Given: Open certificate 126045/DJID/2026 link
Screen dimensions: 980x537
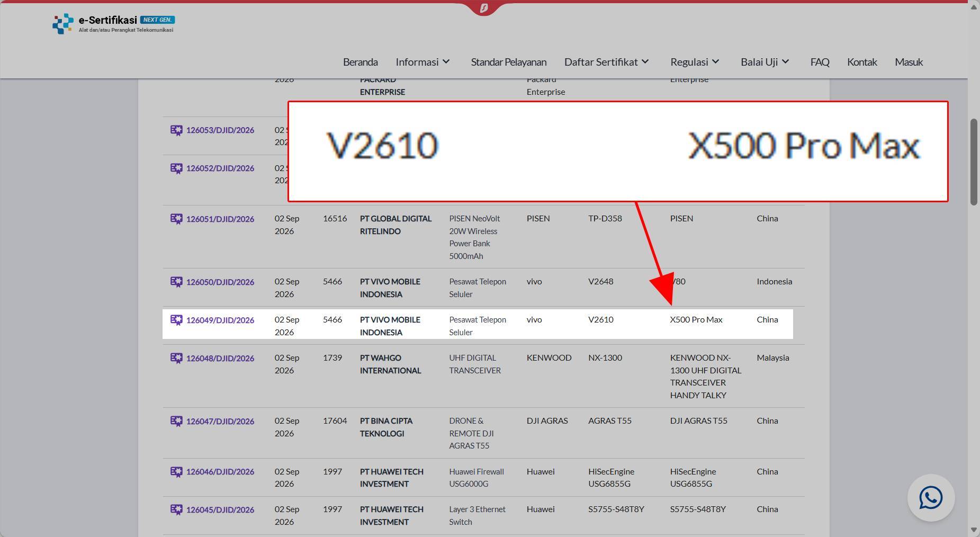Looking at the screenshot, I should tap(220, 509).
